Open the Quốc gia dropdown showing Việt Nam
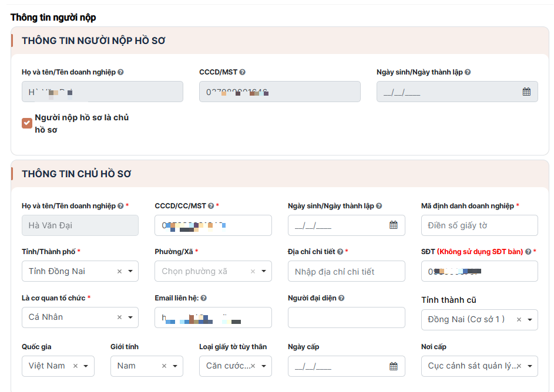Image resolution: width=554 pixels, height=392 pixels. pos(86,366)
